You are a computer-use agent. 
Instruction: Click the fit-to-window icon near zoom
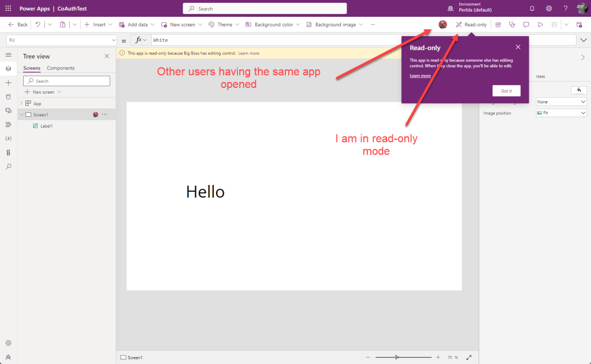(469, 358)
